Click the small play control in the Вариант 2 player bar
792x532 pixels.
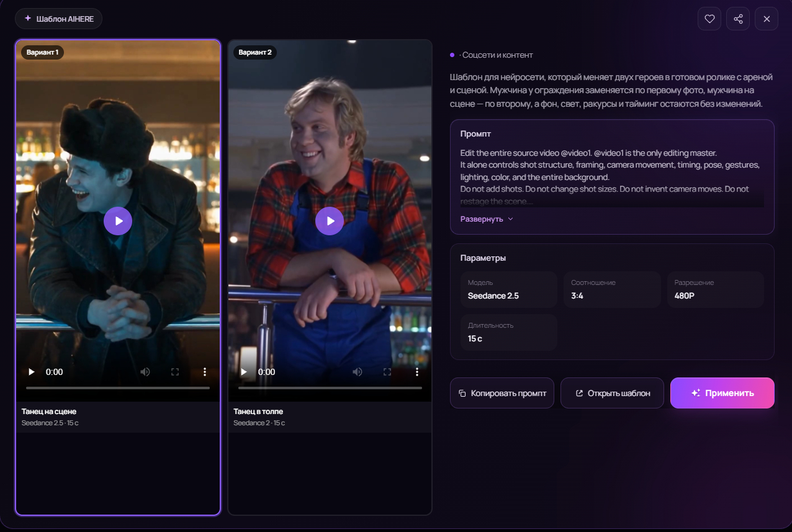tap(243, 372)
